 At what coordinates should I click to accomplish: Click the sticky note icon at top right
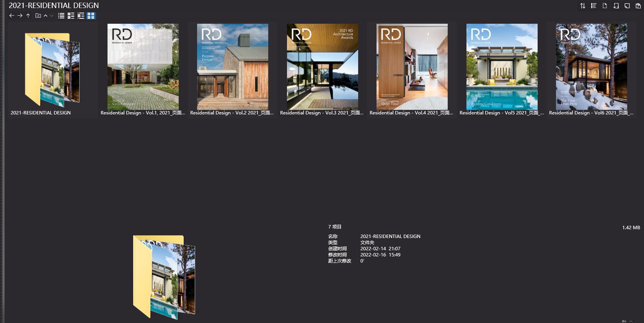click(x=627, y=6)
